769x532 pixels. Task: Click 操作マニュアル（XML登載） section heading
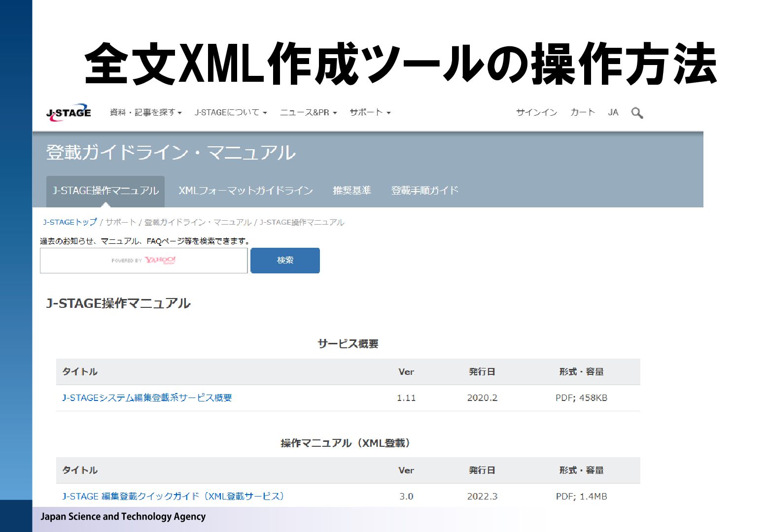click(x=346, y=443)
